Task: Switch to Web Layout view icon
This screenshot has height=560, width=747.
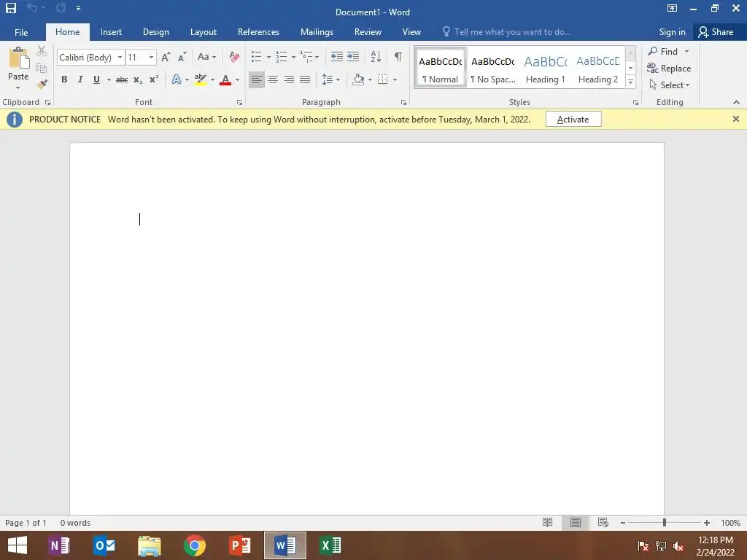Action: [x=603, y=522]
